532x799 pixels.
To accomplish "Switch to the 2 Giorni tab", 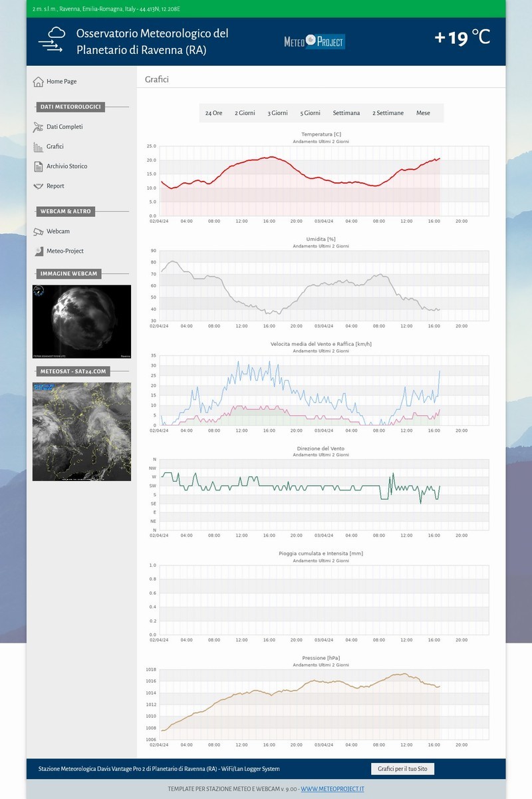I will click(x=245, y=113).
